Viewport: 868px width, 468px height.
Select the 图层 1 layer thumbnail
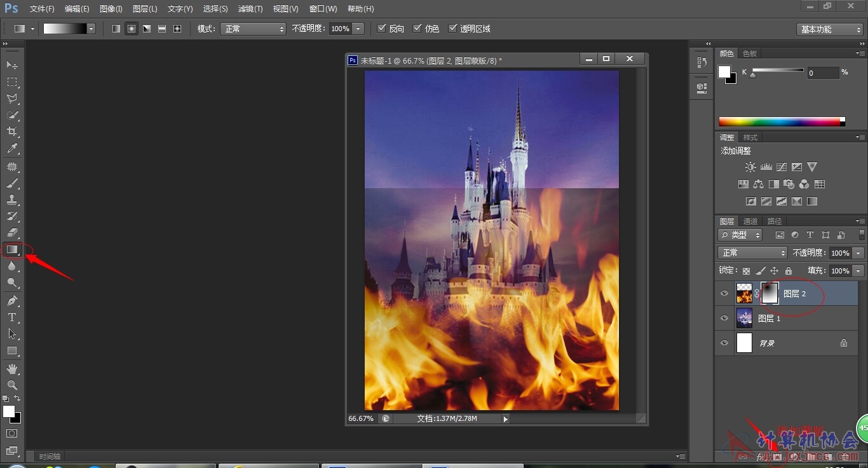coord(744,318)
